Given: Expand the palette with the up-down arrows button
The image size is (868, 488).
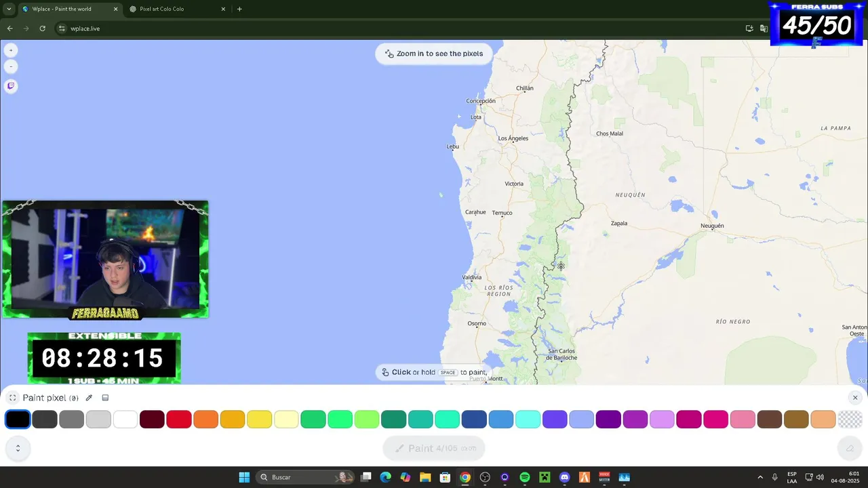Looking at the screenshot, I should (x=18, y=448).
